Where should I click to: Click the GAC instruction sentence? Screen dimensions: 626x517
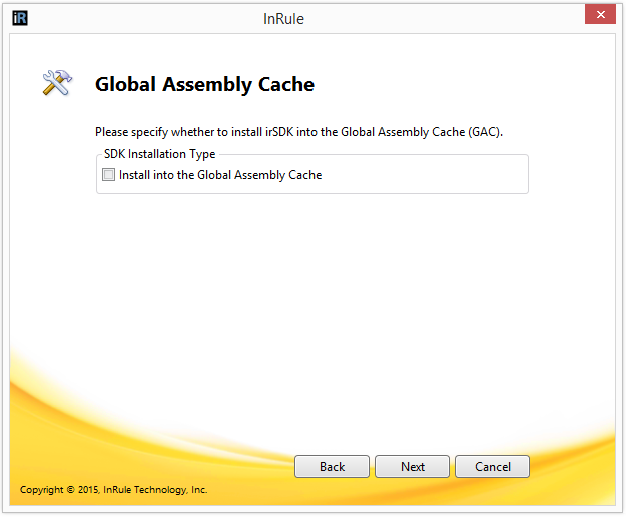coord(299,132)
